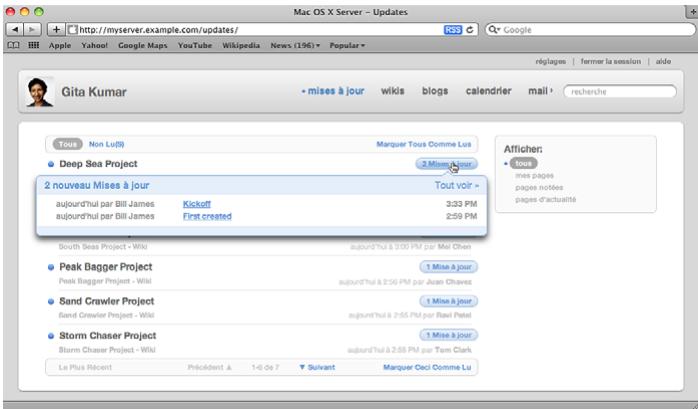Select pages notées under Afficher
This screenshot has height=409, width=698.
point(539,188)
